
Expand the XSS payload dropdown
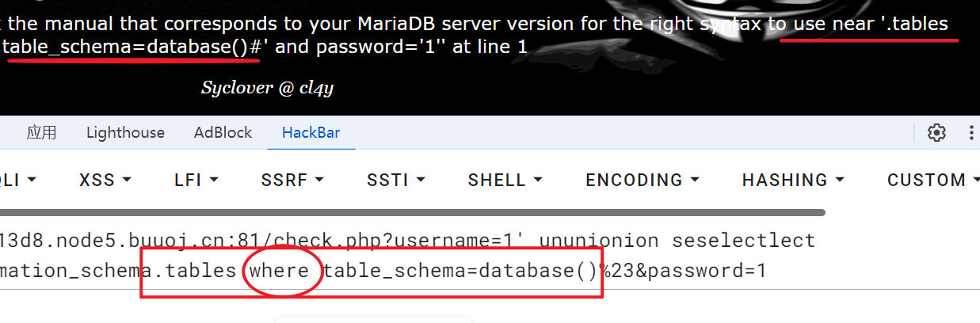coord(105,180)
